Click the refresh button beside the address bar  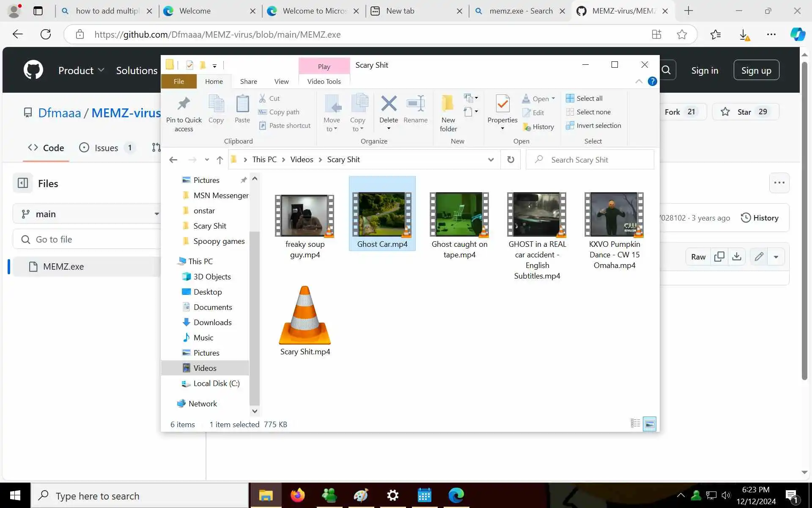click(510, 160)
